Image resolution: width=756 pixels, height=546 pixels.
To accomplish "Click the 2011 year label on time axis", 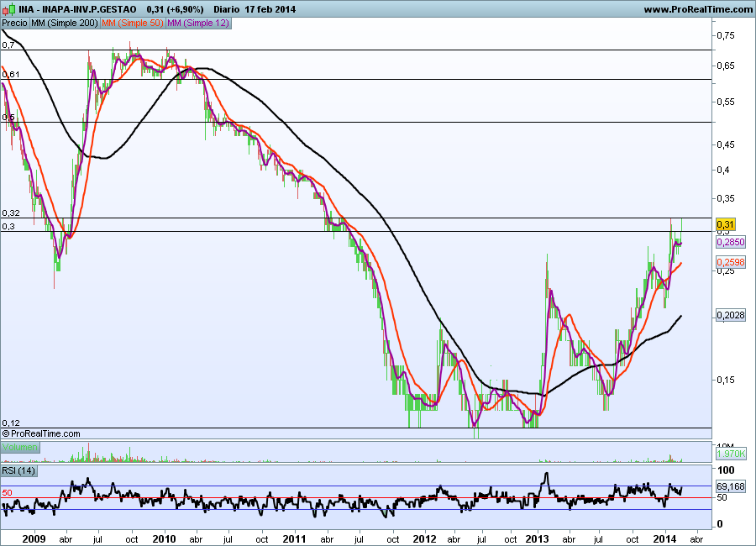I will [x=294, y=539].
